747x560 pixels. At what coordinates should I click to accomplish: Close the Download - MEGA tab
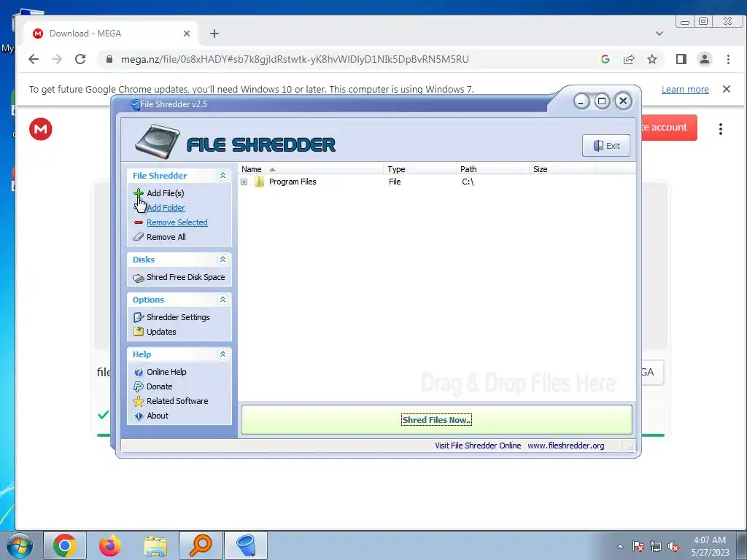point(187,34)
